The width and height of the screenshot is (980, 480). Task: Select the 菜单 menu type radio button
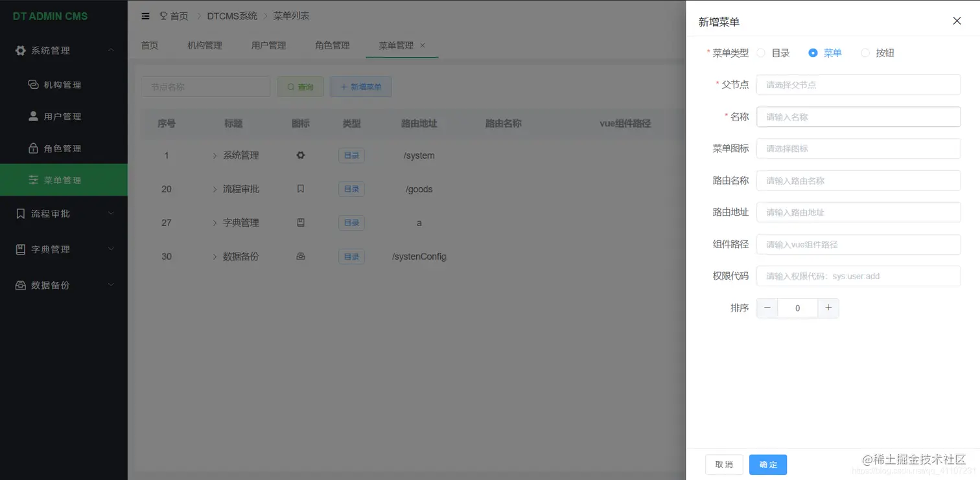click(x=813, y=52)
